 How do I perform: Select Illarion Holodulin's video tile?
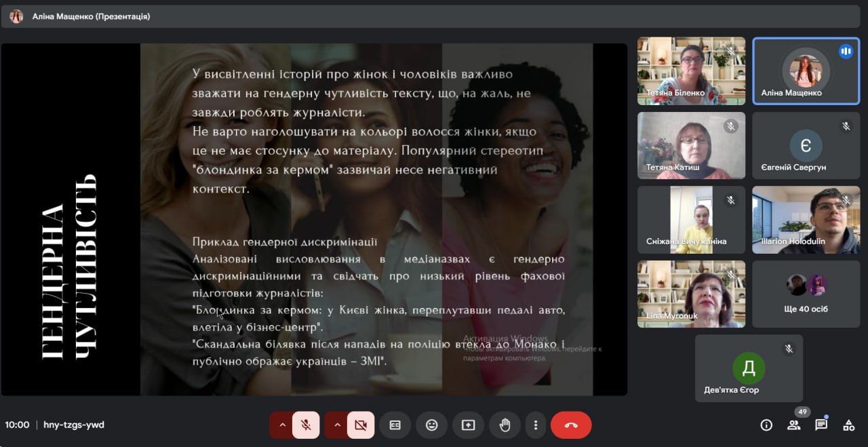click(x=806, y=220)
